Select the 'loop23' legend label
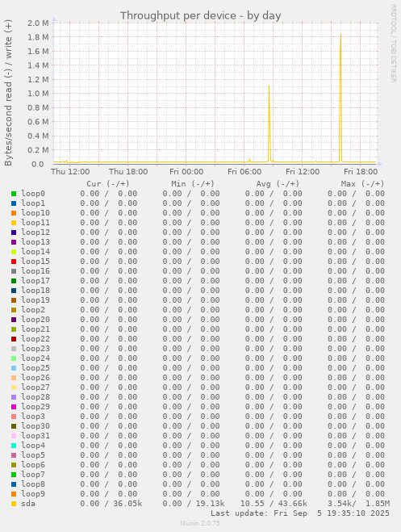This screenshot has height=532, width=401. click(36, 349)
